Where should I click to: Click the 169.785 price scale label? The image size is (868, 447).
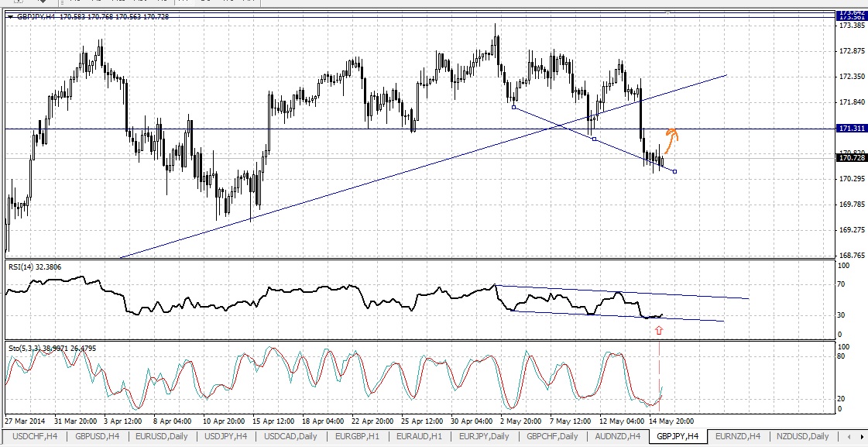(x=852, y=204)
